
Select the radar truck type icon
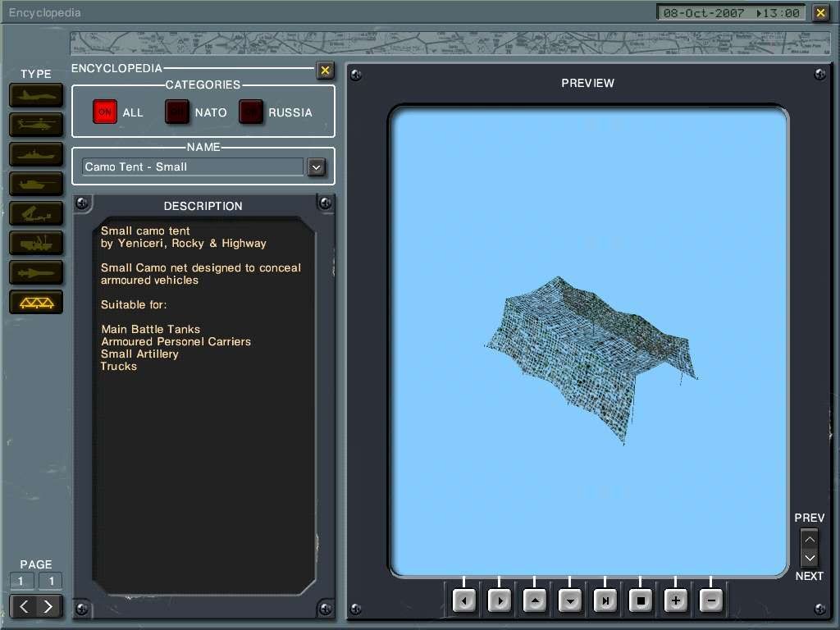(x=35, y=243)
